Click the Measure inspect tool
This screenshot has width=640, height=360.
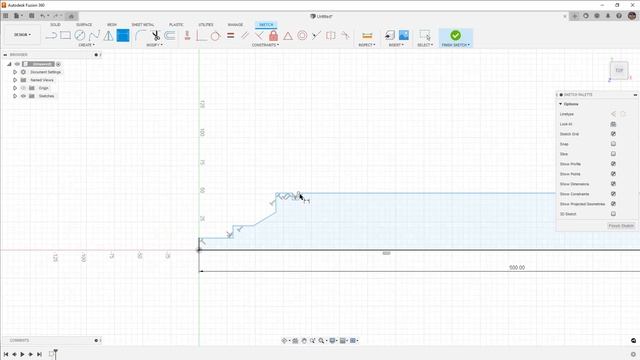click(367, 36)
